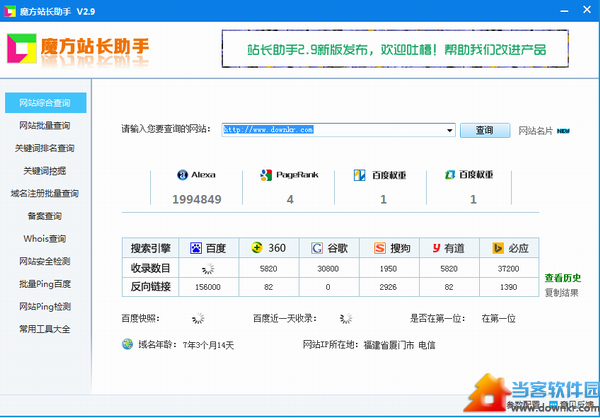Click the Alexa rank value 1994849
The image size is (600, 418).
tap(197, 199)
